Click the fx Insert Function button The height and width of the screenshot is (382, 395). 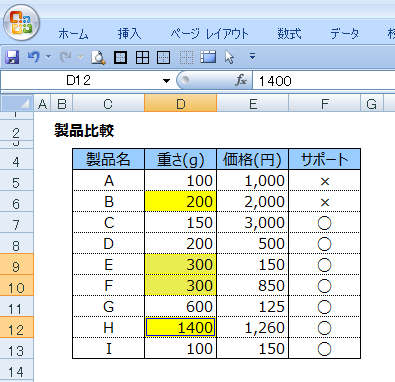pyautogui.click(x=241, y=80)
